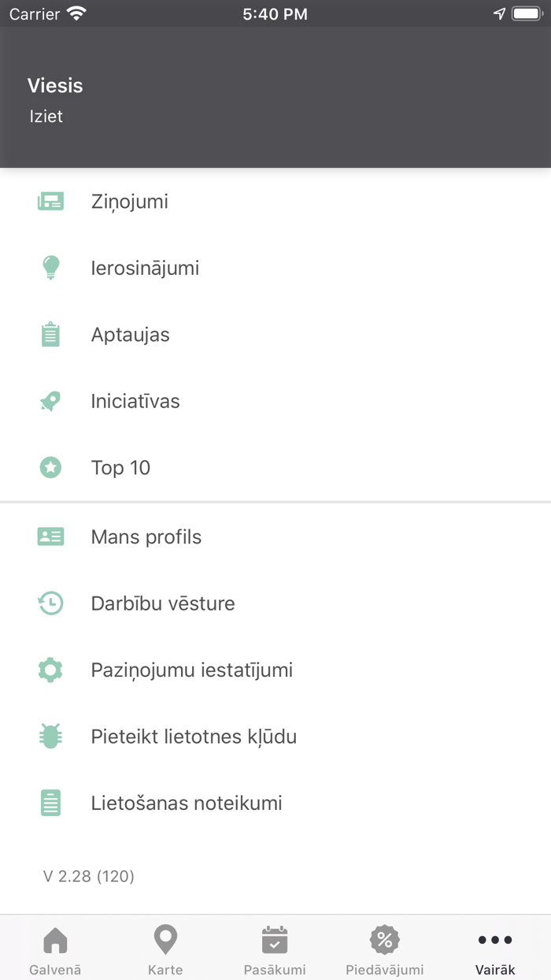Tap the star icon next to Top 10
The height and width of the screenshot is (980, 551).
tap(50, 467)
